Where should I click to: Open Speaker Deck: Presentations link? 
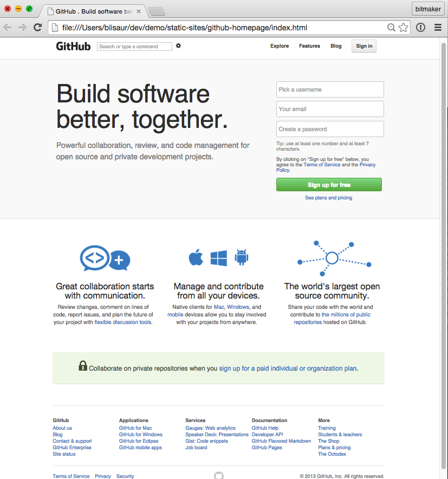(x=217, y=435)
